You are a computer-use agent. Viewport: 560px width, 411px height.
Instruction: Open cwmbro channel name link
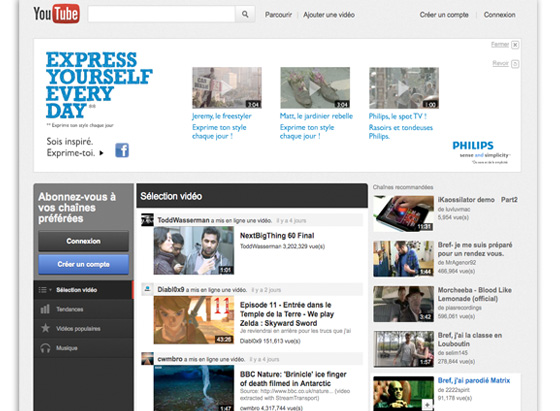[170, 359]
